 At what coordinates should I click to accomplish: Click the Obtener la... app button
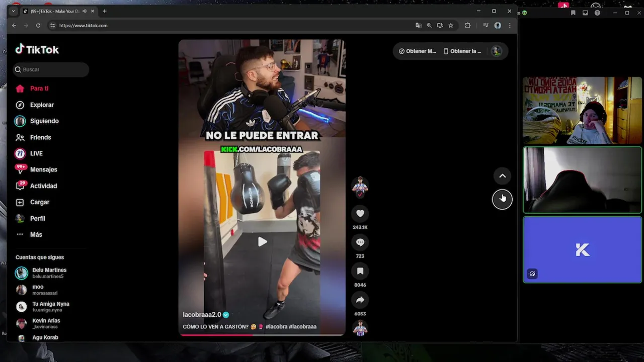coord(462,51)
